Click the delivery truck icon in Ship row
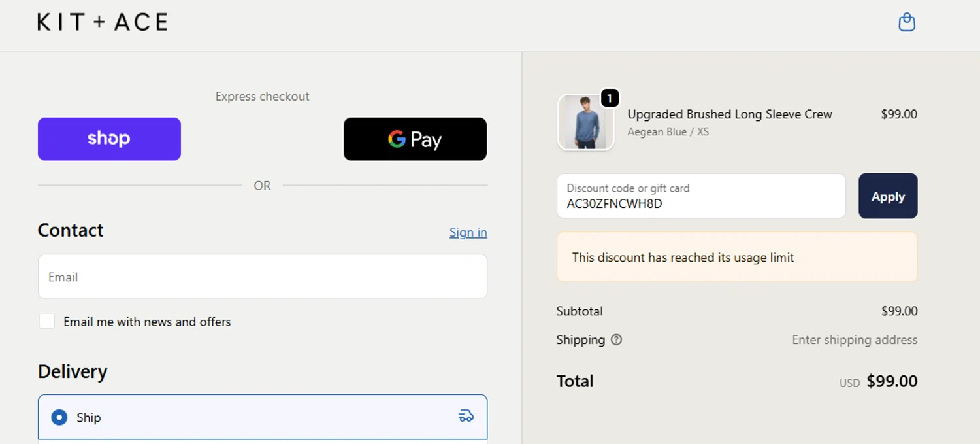 (466, 416)
